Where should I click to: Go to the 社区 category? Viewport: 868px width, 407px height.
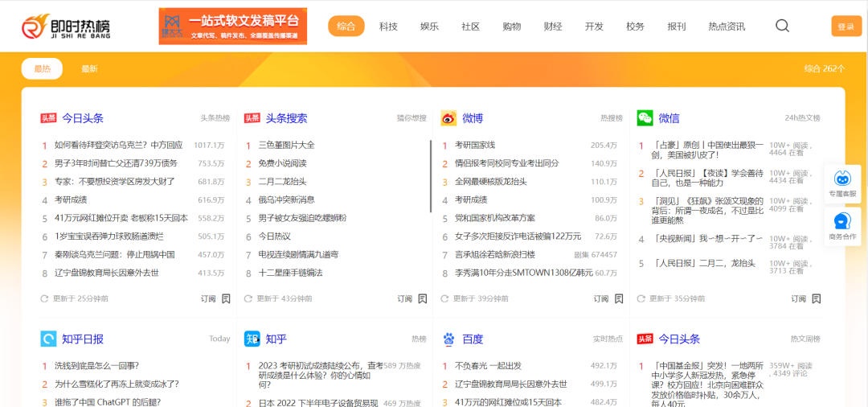[x=470, y=26]
